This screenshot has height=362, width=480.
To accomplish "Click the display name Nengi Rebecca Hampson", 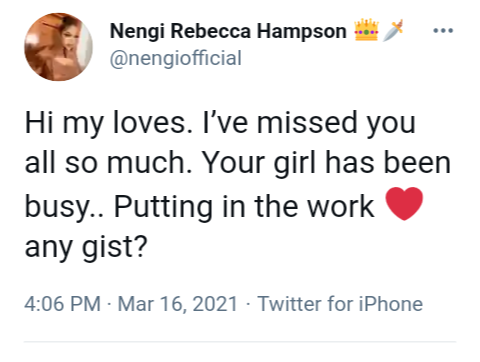I will click(228, 31).
